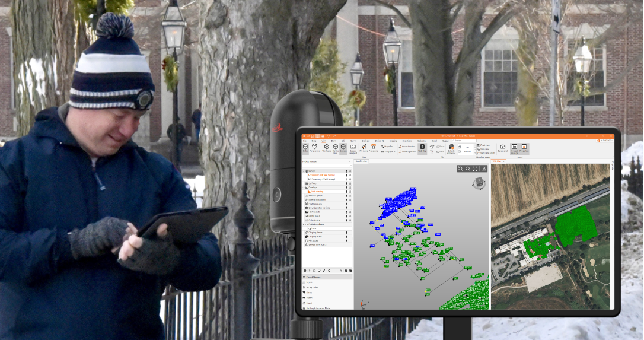
Task: Click the 3D orientation cube in graphic view
Action: [x=479, y=183]
